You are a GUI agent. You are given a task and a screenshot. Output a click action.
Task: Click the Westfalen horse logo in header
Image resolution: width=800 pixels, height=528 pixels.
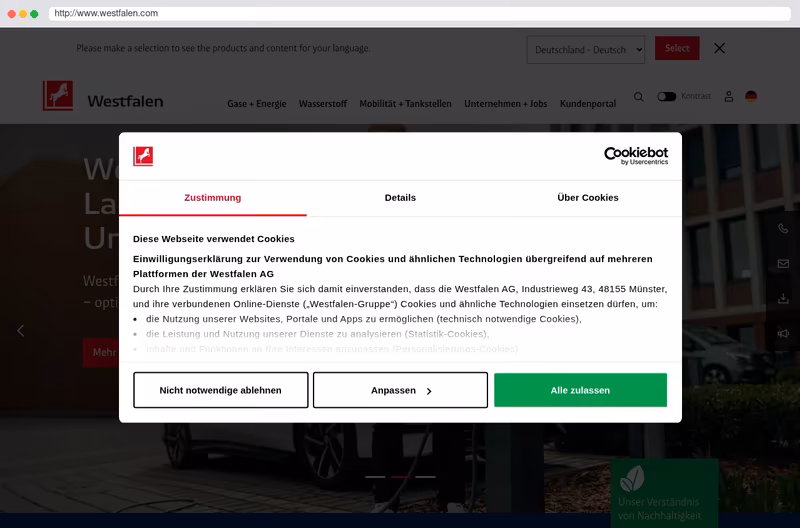pos(58,95)
